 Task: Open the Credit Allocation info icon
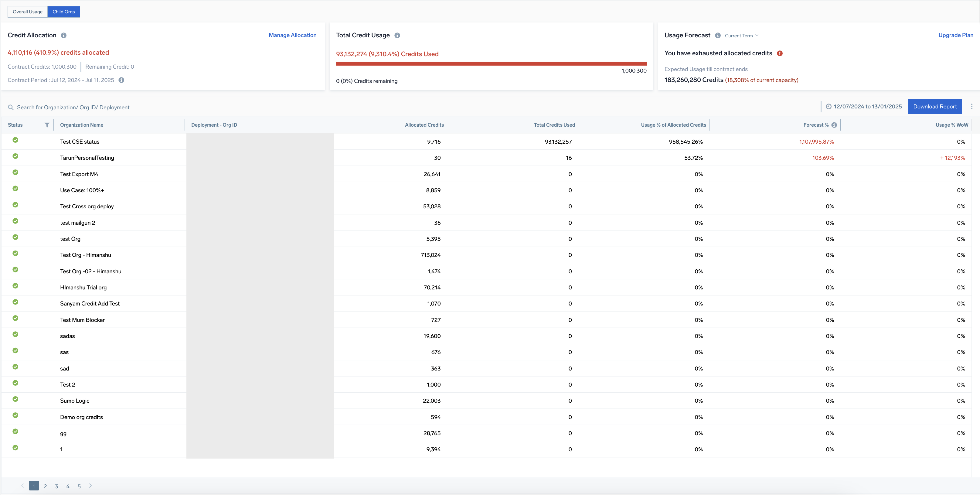pos(63,36)
